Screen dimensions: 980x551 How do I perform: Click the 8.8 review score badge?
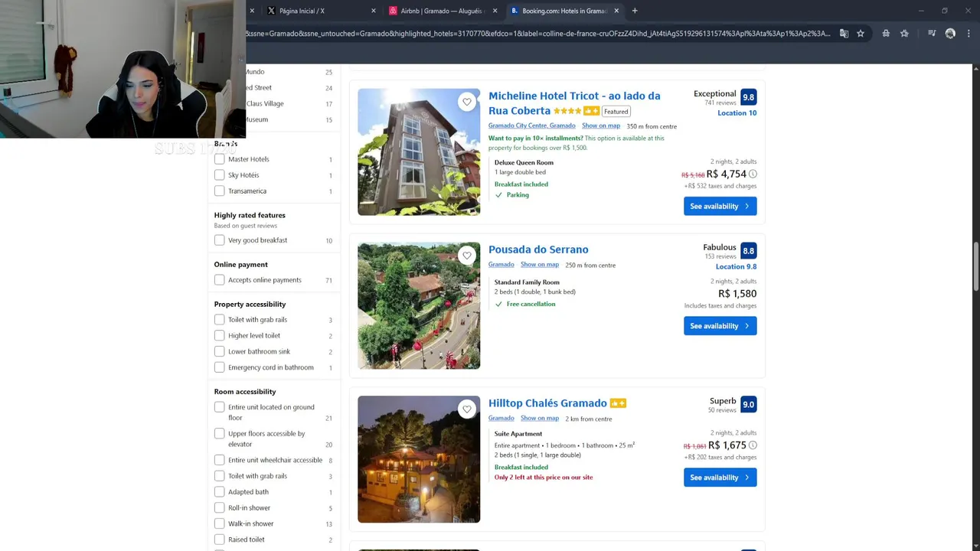click(x=748, y=251)
